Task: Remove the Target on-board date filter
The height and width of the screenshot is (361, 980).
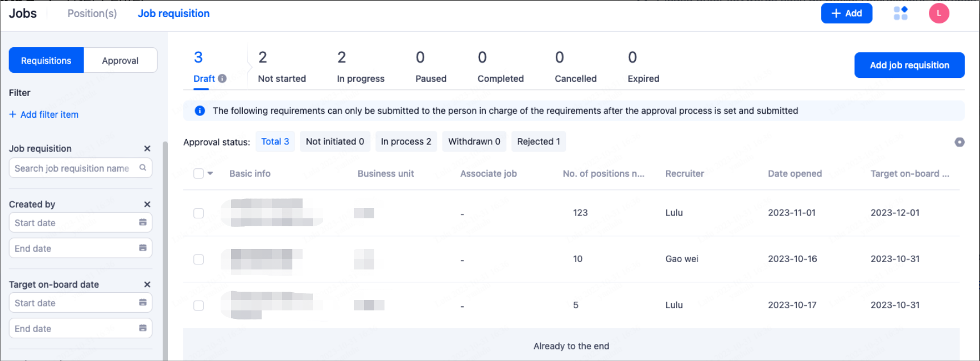Action: pyautogui.click(x=147, y=284)
